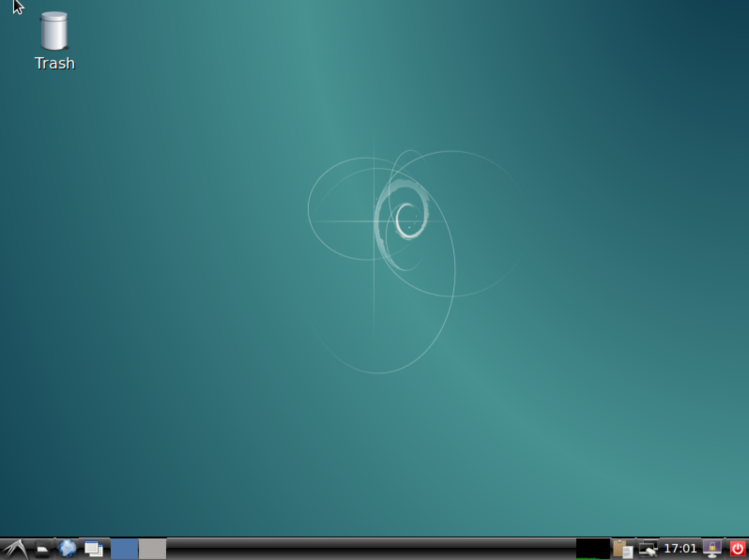Open the clipboard manager tray icon
The image size is (749, 560).
tap(623, 549)
